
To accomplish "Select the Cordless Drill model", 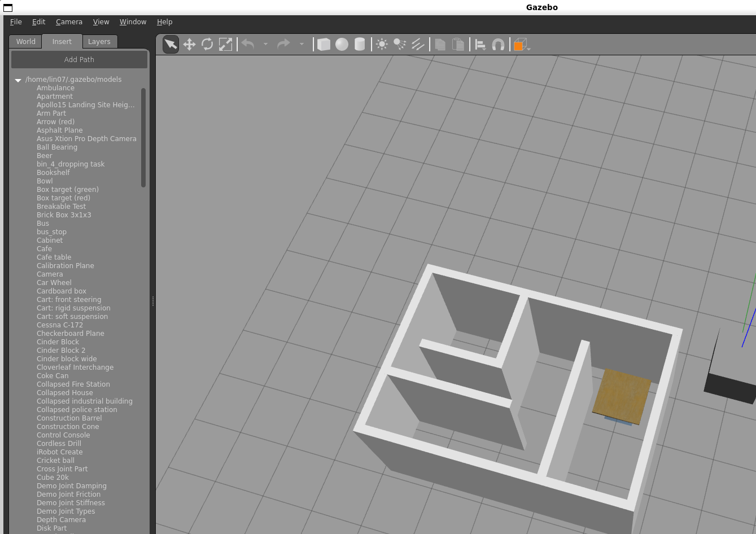I will 59,444.
